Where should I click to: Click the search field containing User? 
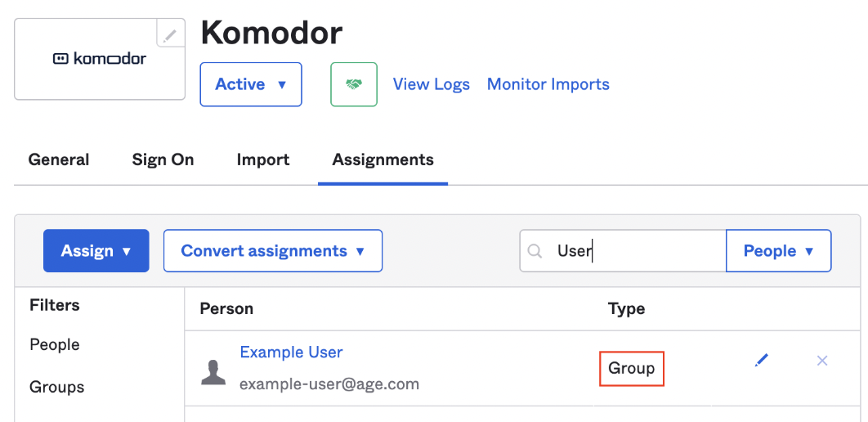(x=623, y=251)
